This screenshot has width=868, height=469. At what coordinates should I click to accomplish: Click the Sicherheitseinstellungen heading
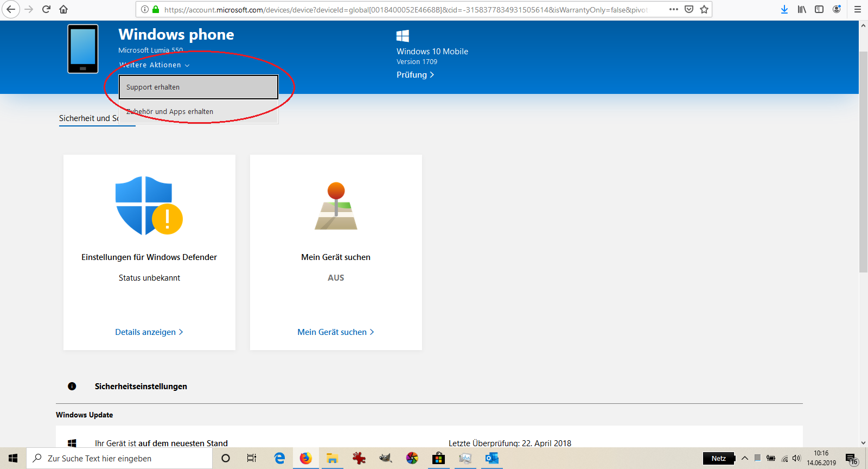[141, 386]
